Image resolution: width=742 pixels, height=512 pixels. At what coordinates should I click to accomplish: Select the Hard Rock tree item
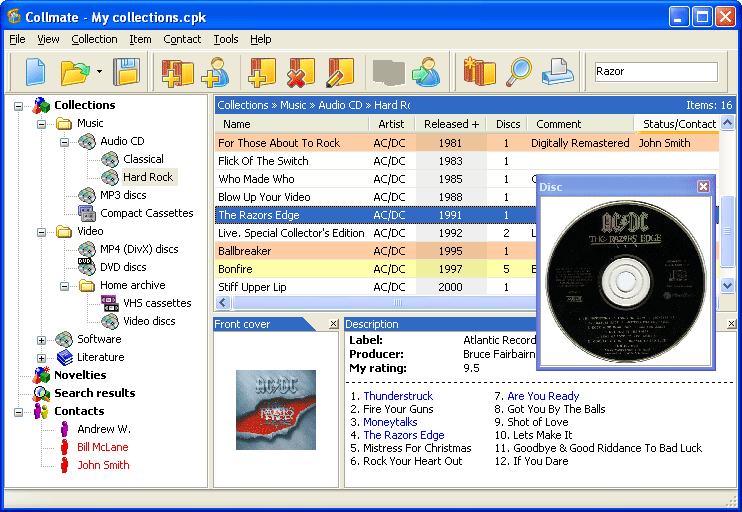(x=148, y=177)
